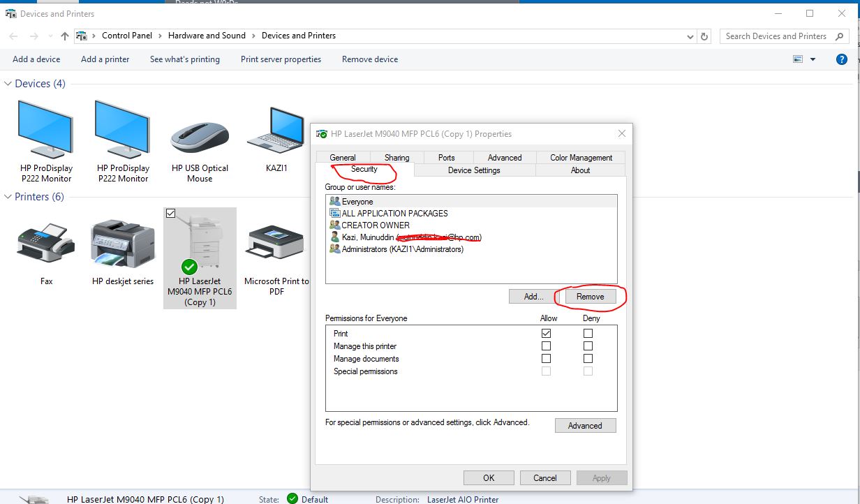Click the refresh icon beside the address bar
This screenshot has height=504, width=860.
pos(705,36)
